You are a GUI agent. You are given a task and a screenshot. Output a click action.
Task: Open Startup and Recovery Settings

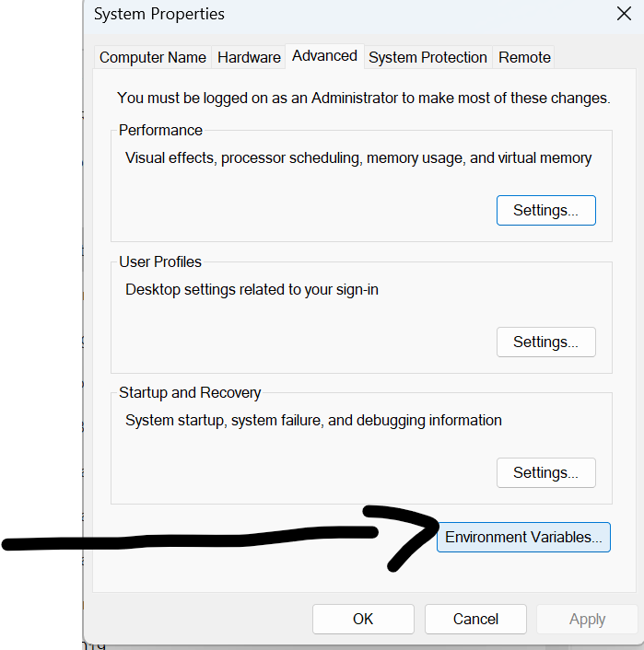coord(546,472)
